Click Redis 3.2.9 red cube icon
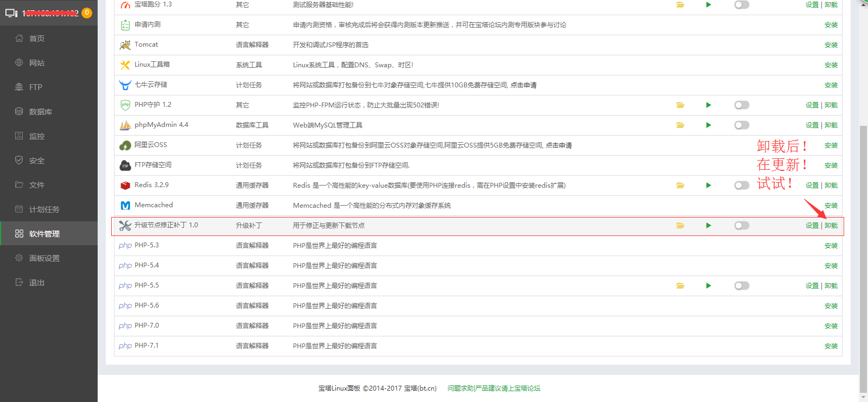This screenshot has width=868, height=402. click(x=125, y=186)
